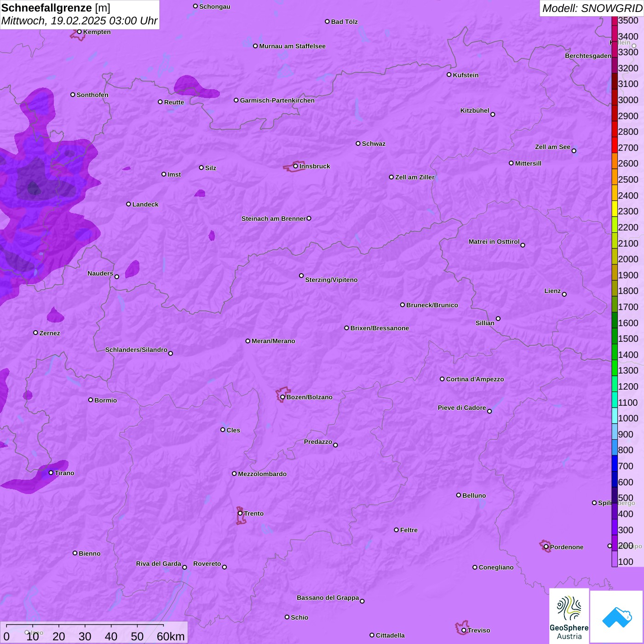Click the Schlanders/Silandro label
The width and height of the screenshot is (644, 644).
[x=136, y=350]
